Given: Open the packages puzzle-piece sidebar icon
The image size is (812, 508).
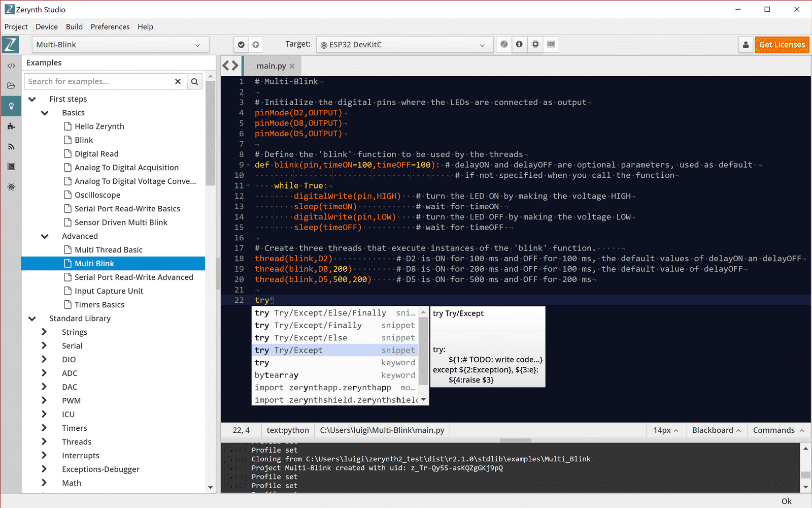Looking at the screenshot, I should (x=11, y=126).
